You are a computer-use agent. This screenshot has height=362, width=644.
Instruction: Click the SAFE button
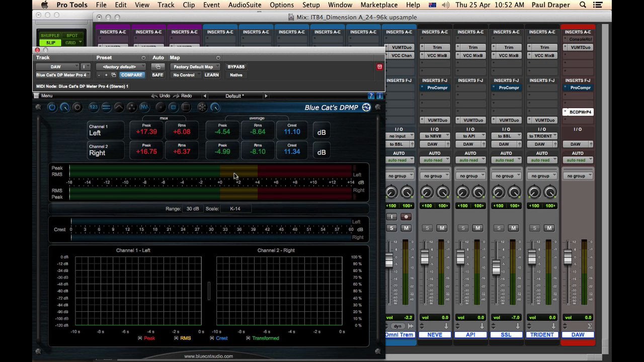point(158,75)
